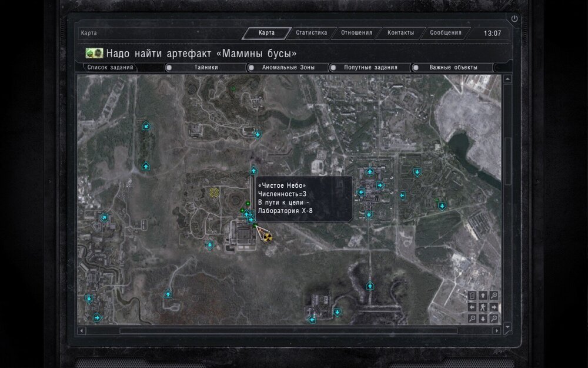Toggle the Попутные задания filter
Viewport: 588px width, 368px height.
(370, 68)
